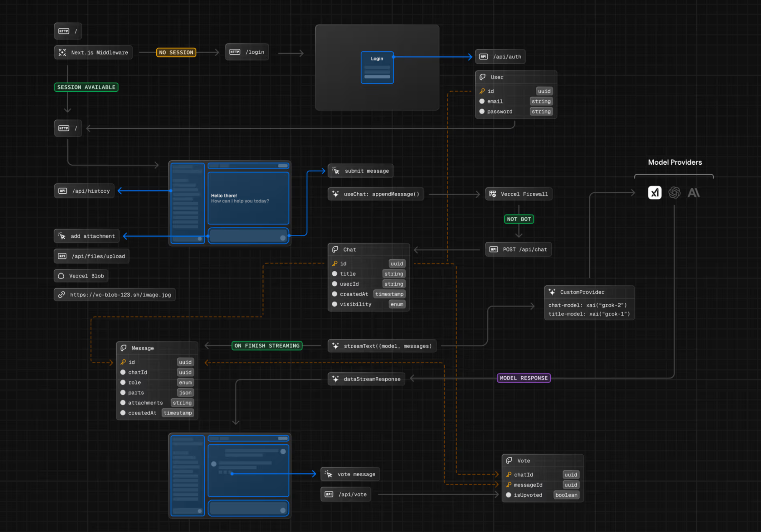Select the visibility field dot in Chat table

(x=334, y=304)
